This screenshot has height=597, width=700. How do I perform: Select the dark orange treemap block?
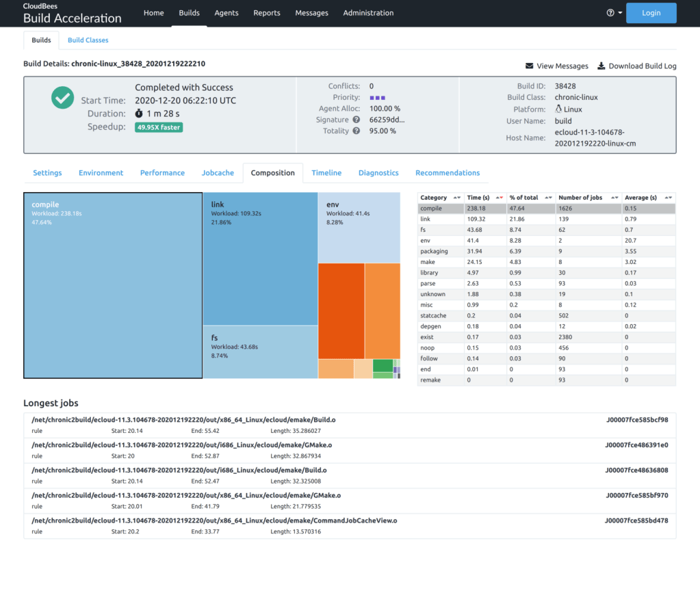click(341, 310)
